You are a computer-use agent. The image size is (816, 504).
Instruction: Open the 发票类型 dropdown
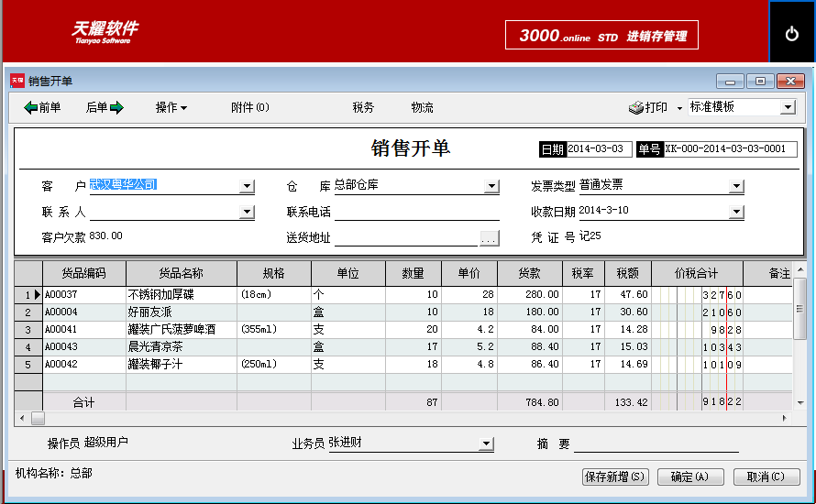736,186
